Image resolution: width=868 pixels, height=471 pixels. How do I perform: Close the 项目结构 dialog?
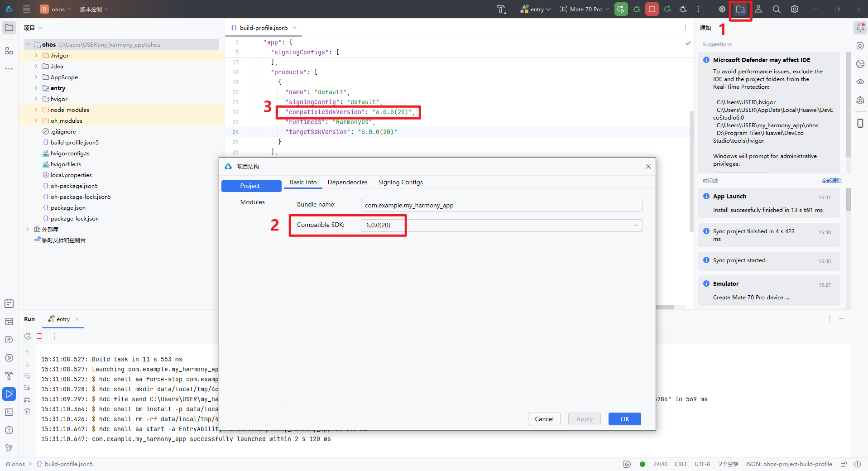(648, 166)
